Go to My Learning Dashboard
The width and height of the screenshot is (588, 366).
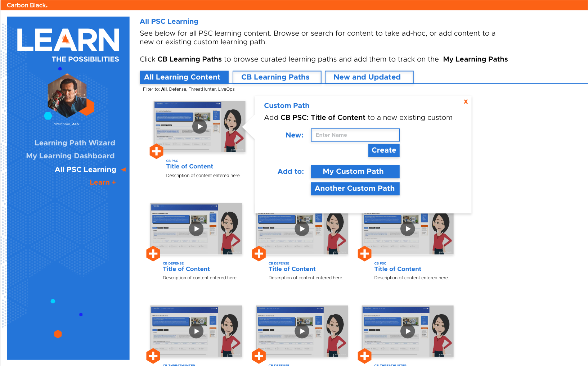70,156
